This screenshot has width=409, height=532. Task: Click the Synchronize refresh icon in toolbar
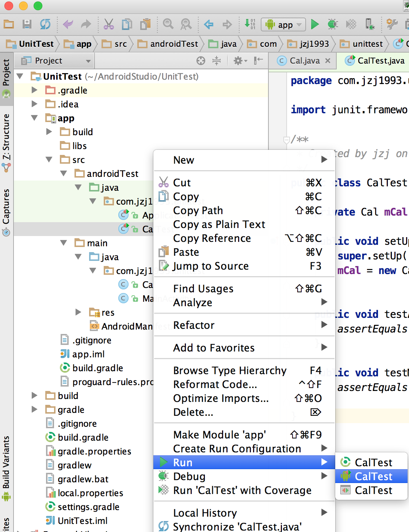pyautogui.click(x=45, y=24)
